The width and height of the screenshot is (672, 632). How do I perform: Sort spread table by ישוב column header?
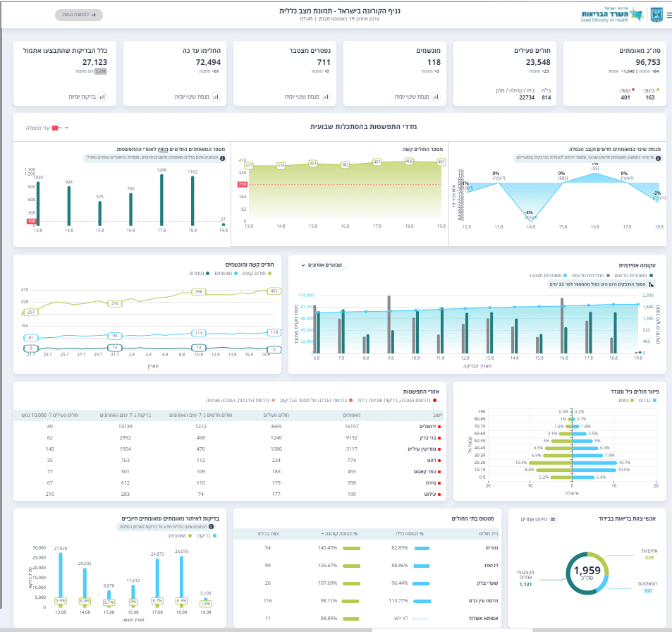coord(437,415)
